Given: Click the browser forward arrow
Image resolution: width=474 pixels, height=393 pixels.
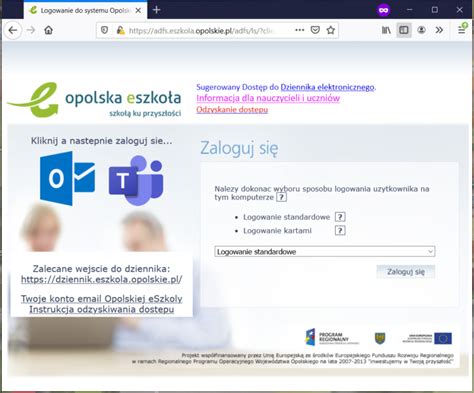Looking at the screenshot, I should (x=31, y=30).
